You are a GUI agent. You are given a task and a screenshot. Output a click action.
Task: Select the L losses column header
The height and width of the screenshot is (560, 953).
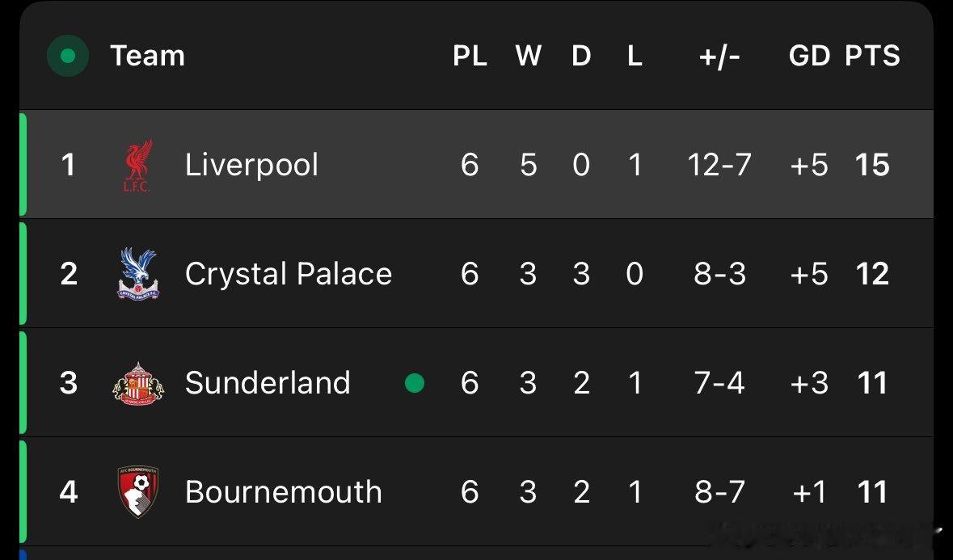click(x=635, y=56)
